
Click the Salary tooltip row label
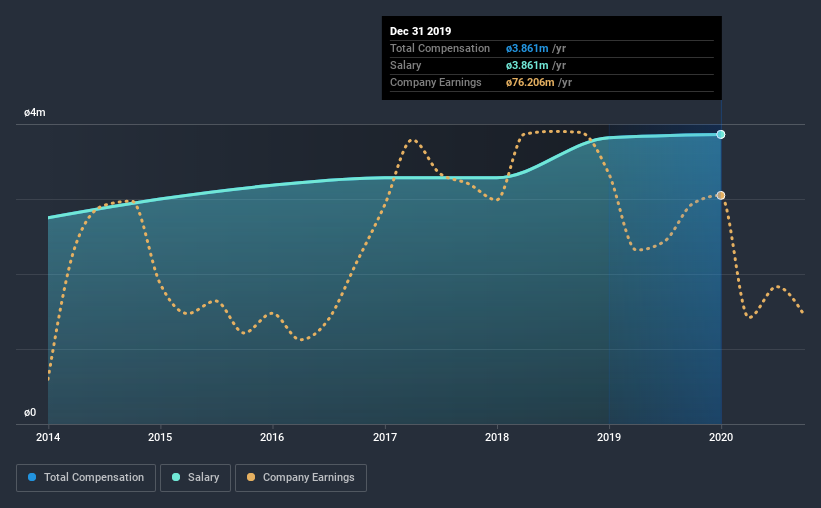405,65
